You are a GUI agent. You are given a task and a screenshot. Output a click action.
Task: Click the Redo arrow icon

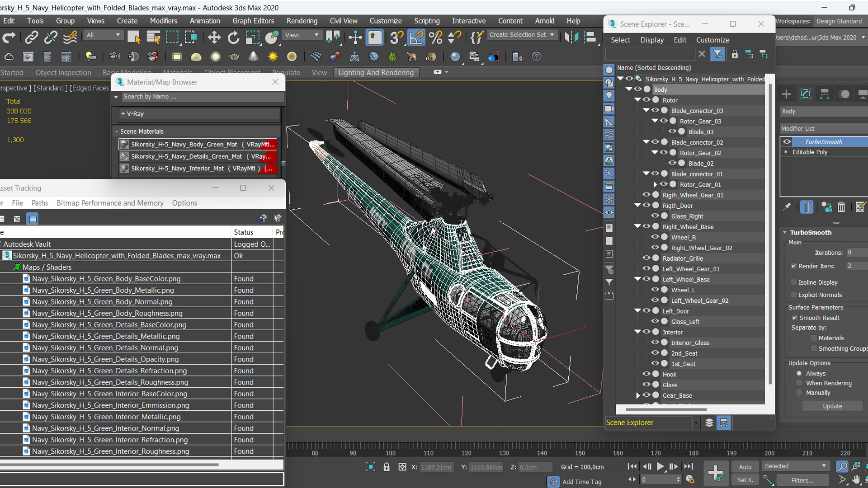9,38
